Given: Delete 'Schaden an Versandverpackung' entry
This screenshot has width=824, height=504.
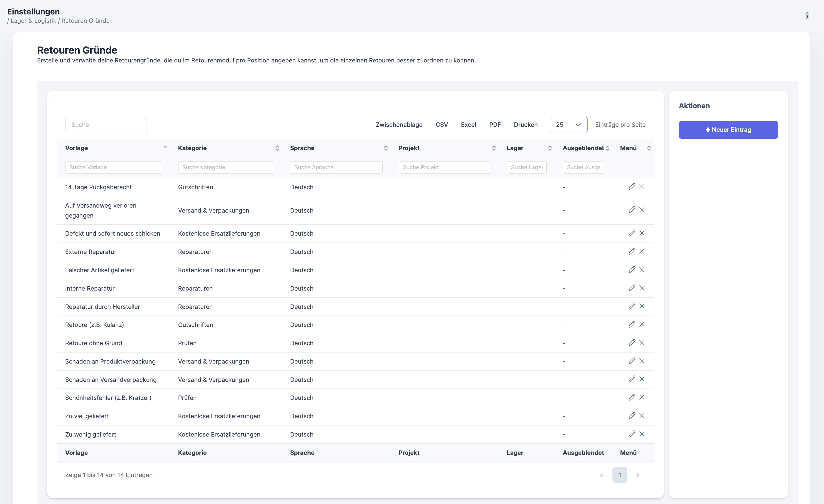Looking at the screenshot, I should pyautogui.click(x=642, y=379).
